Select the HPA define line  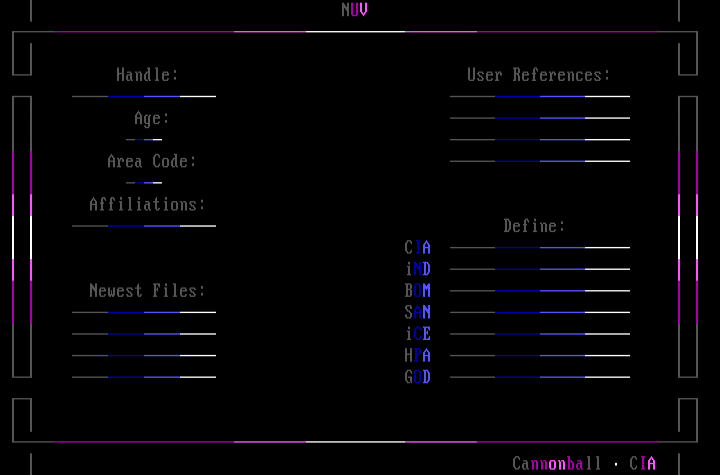pyautogui.click(x=540, y=356)
